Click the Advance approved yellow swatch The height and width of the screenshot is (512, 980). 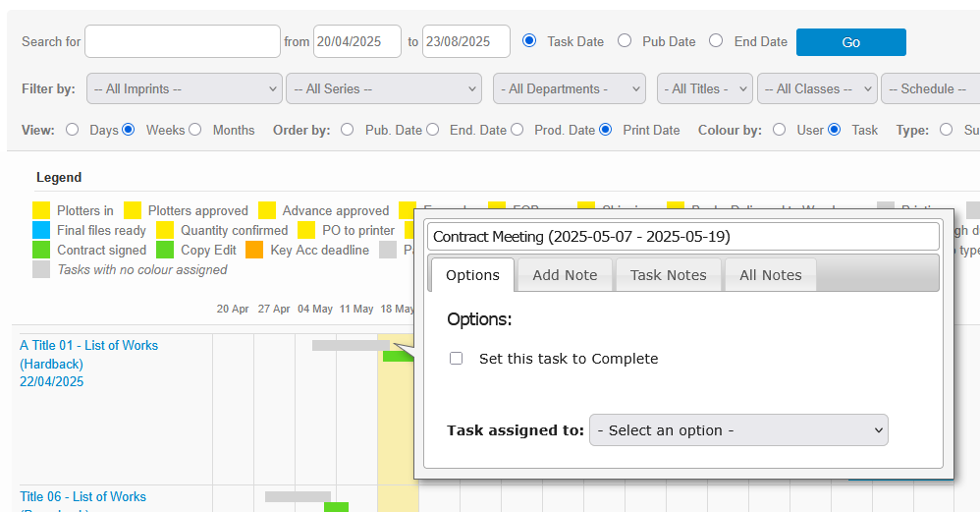pyautogui.click(x=267, y=210)
